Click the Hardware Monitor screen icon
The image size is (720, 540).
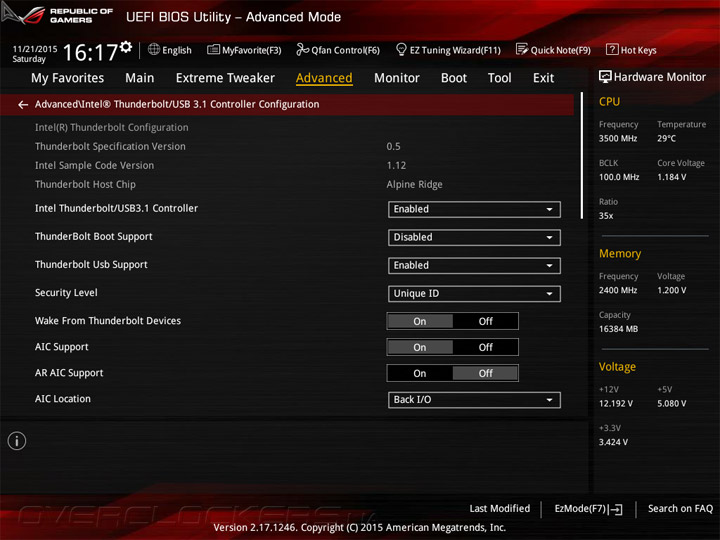[x=605, y=77]
